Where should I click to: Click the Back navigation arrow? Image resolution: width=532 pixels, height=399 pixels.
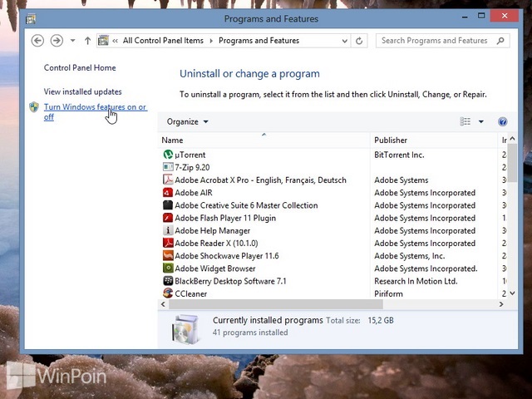pyautogui.click(x=37, y=41)
